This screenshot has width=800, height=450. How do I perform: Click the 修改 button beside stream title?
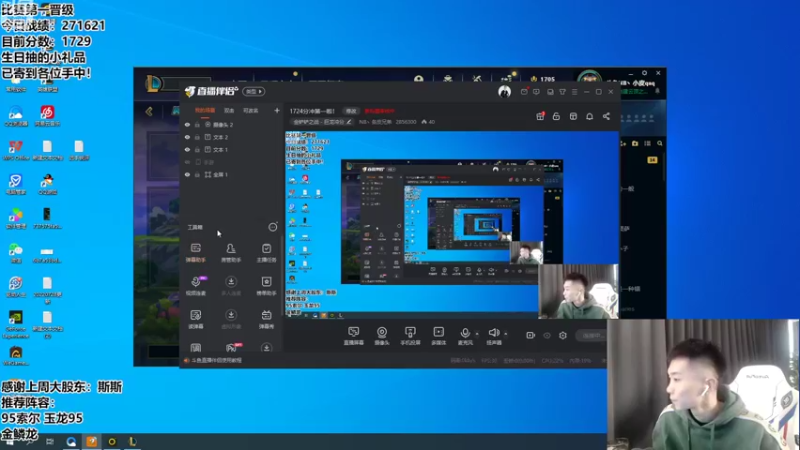[x=351, y=111]
